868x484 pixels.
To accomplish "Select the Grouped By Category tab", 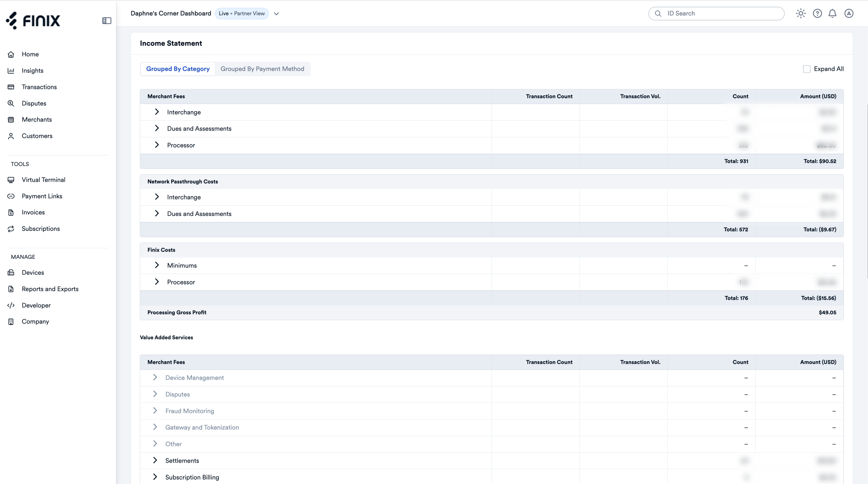I will 178,69.
